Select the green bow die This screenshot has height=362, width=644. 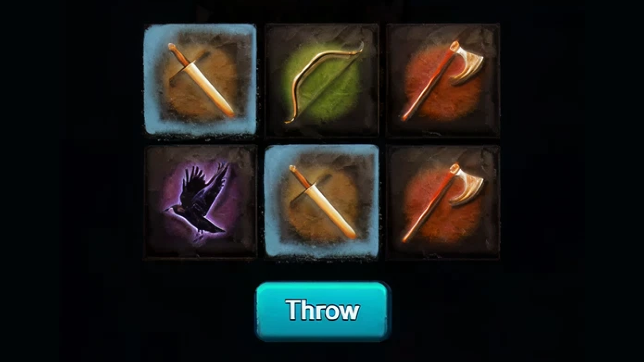322,80
